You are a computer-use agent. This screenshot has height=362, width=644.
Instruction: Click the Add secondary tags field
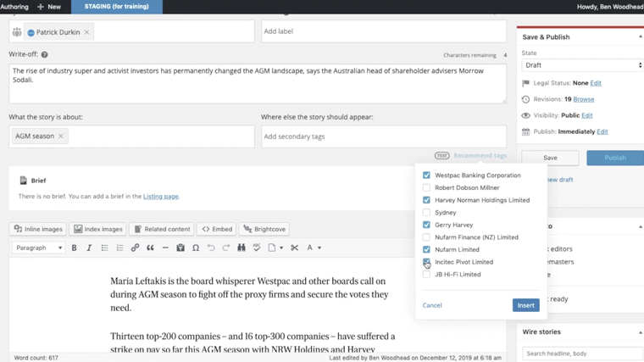click(x=384, y=136)
